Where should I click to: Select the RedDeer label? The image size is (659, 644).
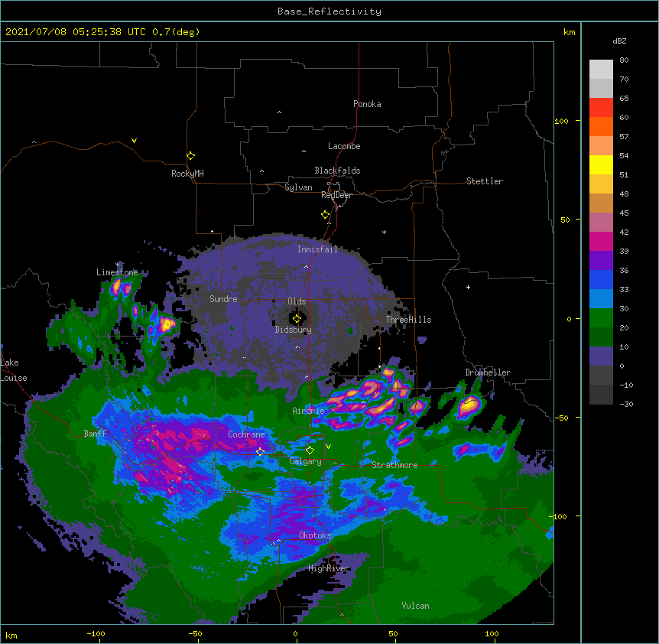tap(336, 195)
